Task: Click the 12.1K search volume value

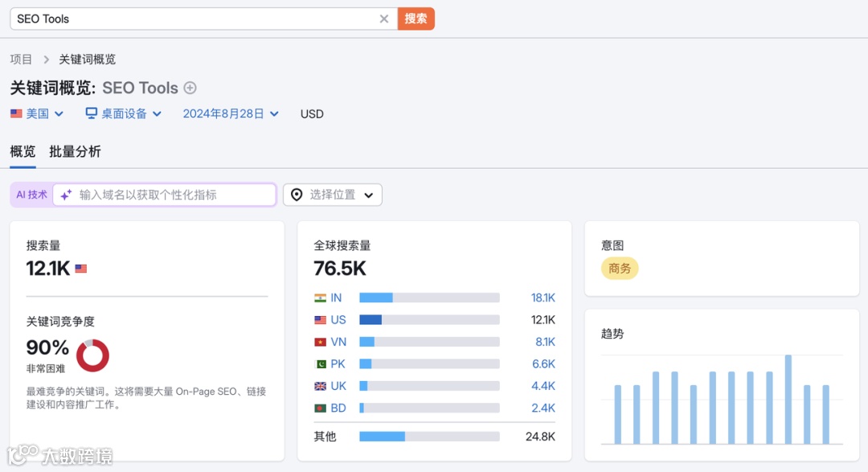Action: coord(48,269)
